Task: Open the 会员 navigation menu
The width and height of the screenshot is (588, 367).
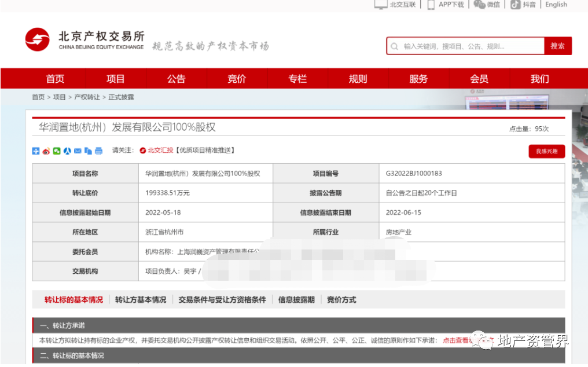Action: tap(479, 78)
